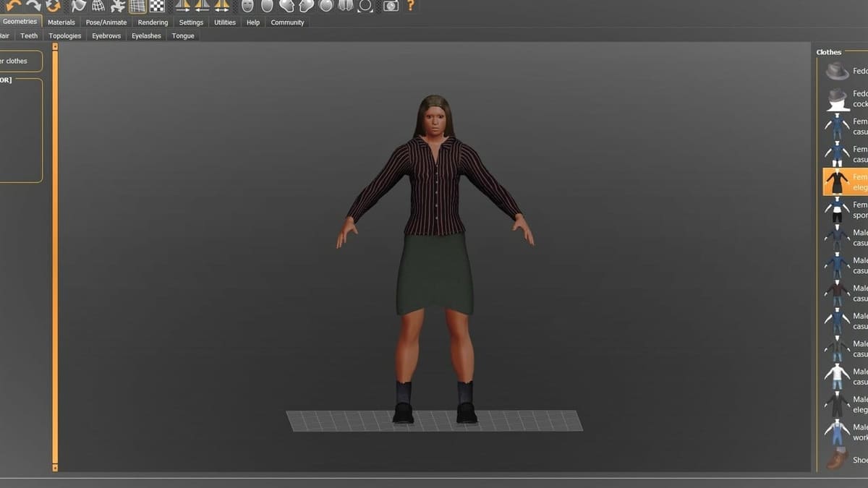Switch to the Pose/Animate tab
The width and height of the screenshot is (868, 488).
[x=106, y=22]
